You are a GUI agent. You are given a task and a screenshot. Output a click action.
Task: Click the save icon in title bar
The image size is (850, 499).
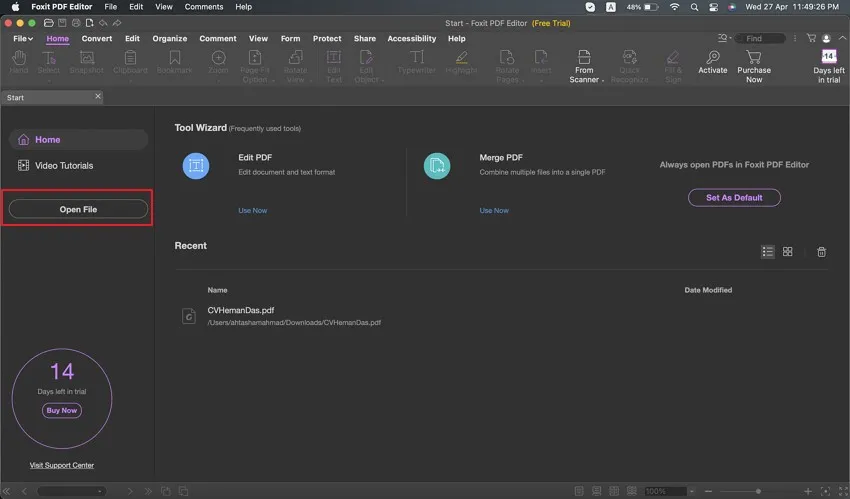[x=62, y=23]
